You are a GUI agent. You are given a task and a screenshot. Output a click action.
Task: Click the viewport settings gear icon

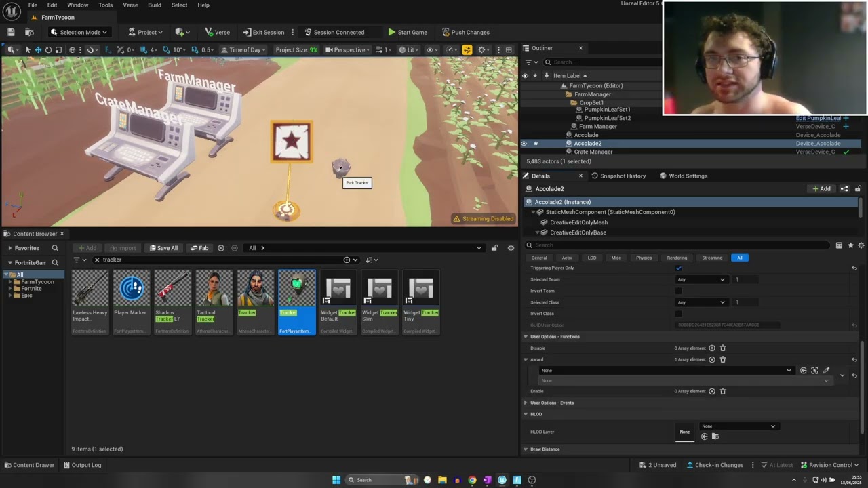[x=482, y=49]
